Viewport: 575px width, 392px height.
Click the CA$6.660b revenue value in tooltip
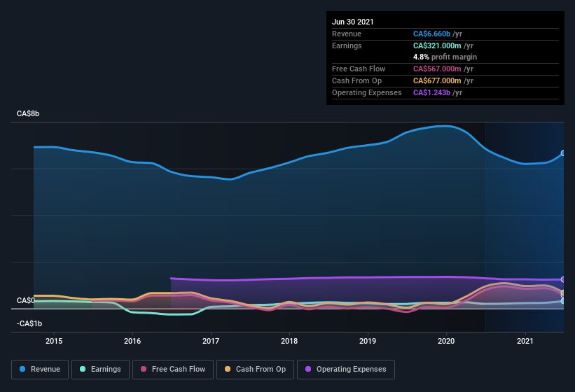point(431,34)
